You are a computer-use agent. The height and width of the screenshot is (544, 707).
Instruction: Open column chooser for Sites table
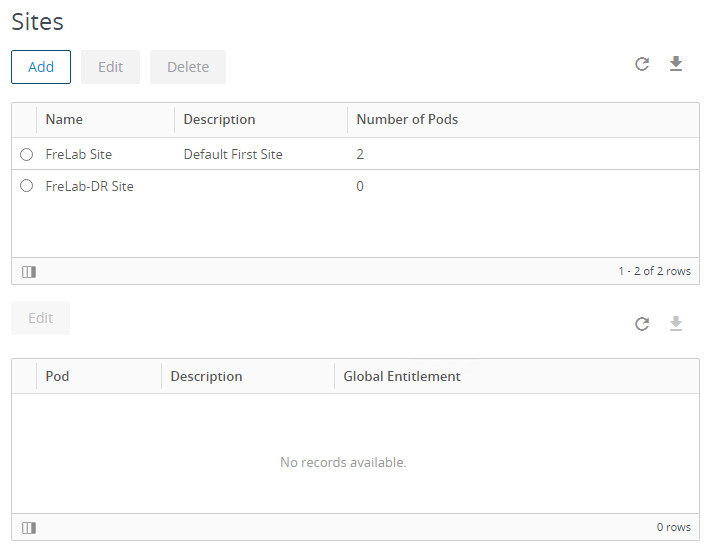tap(29, 271)
